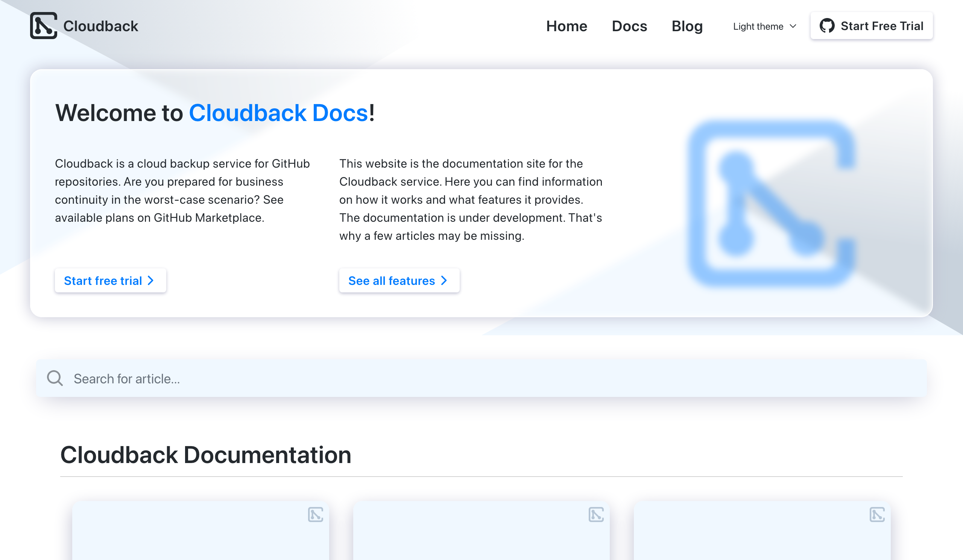Screen dimensions: 963x560
Task: Click the Cloudback icon on first card
Action: [316, 515]
